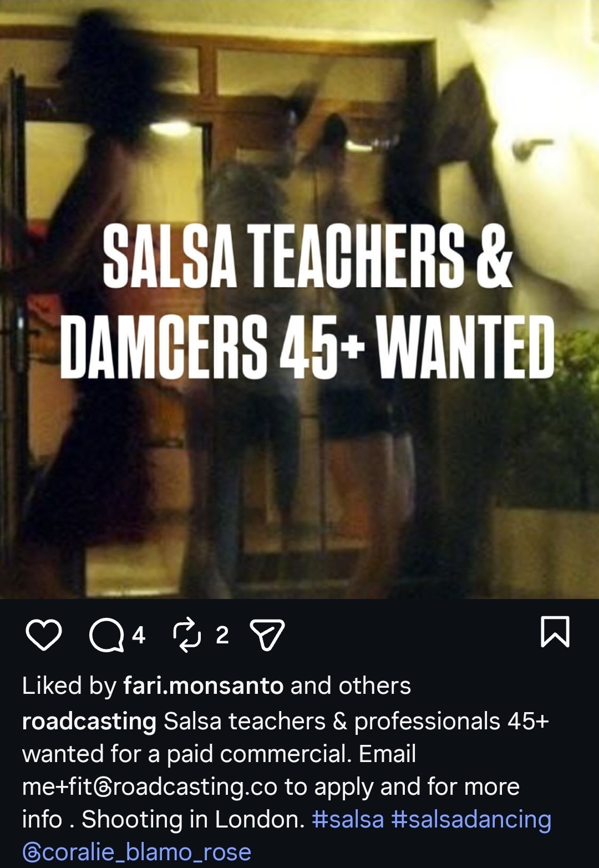The width and height of the screenshot is (599, 868).
Task: Like the post with the heart icon
Action: point(44,634)
